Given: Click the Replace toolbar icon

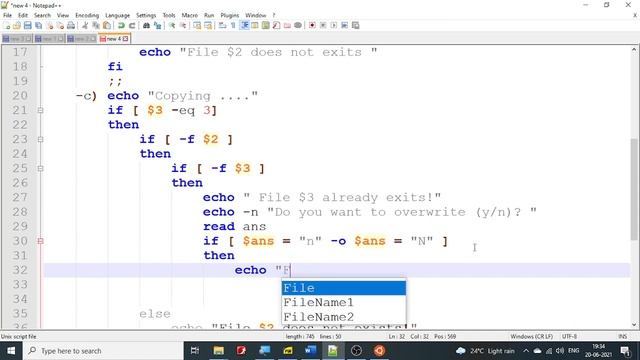Looking at the screenshot, I should coord(158,25).
